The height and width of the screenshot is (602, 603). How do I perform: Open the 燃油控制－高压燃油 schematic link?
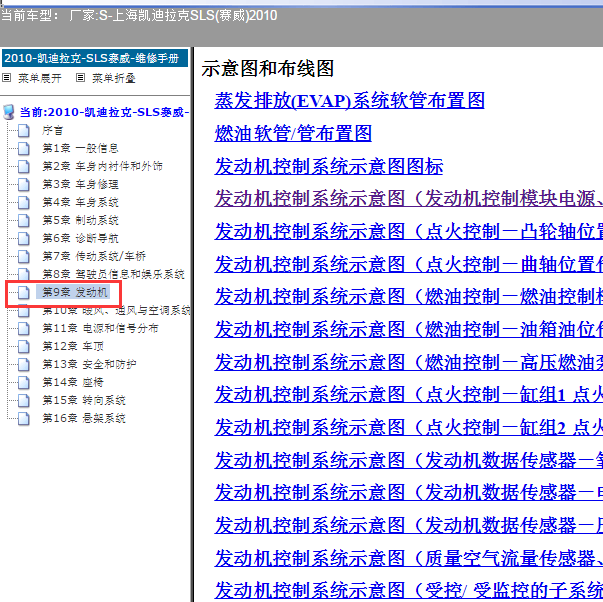[x=408, y=362]
